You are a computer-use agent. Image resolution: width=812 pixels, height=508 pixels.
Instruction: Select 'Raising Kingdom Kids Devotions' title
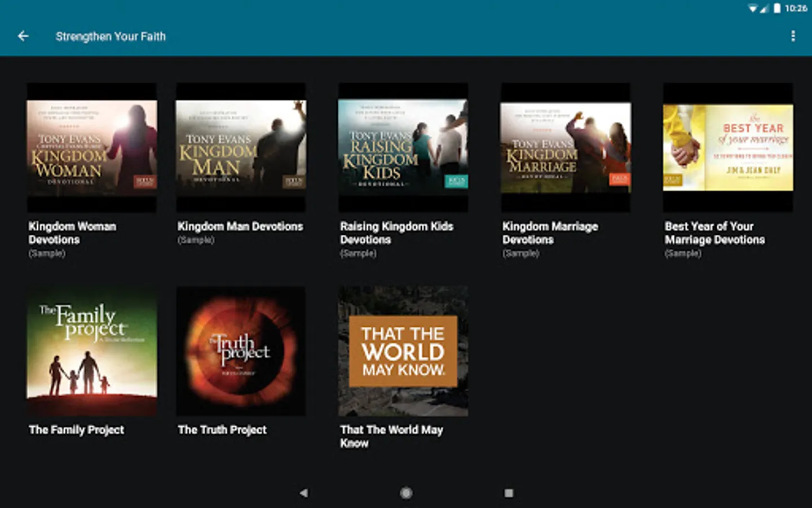click(x=396, y=233)
